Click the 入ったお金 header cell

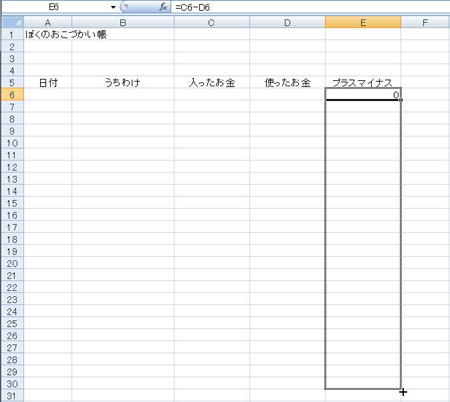pyautogui.click(x=211, y=82)
